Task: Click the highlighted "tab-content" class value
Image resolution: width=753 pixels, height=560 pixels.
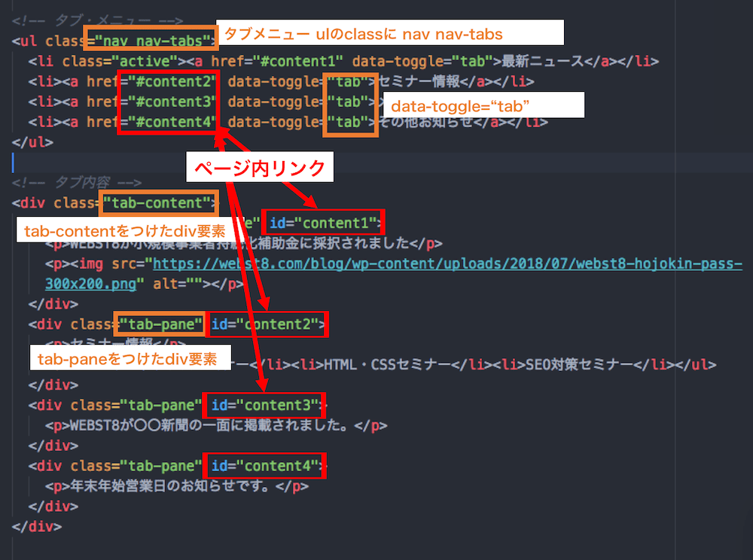Action: tap(159, 202)
